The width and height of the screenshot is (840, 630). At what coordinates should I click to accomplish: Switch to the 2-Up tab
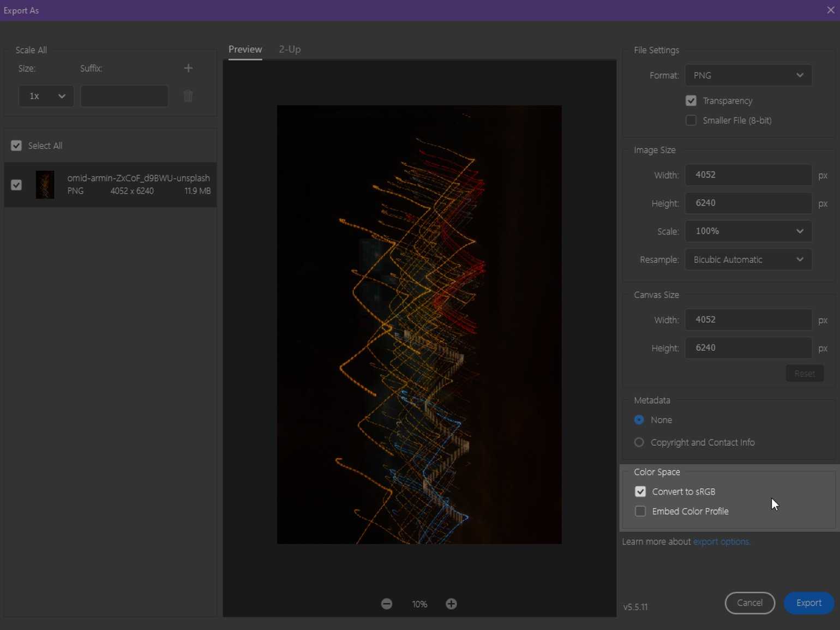tap(290, 49)
